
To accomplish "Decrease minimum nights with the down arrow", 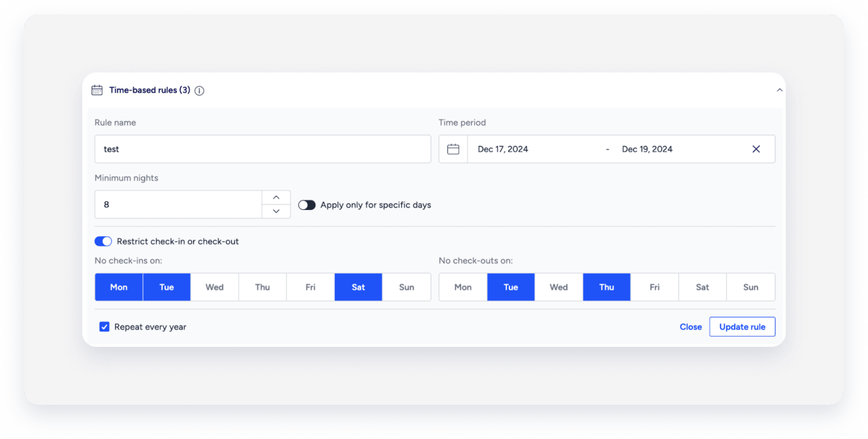I will click(x=276, y=211).
